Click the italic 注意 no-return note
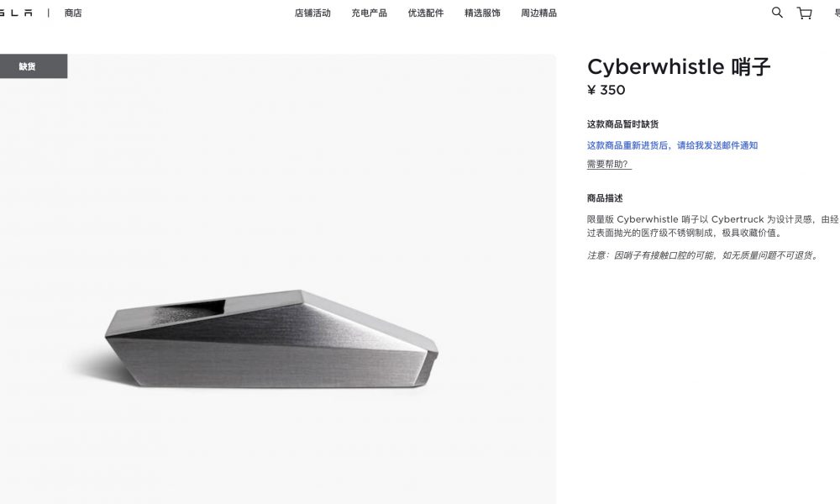This screenshot has height=504, width=840. point(704,255)
